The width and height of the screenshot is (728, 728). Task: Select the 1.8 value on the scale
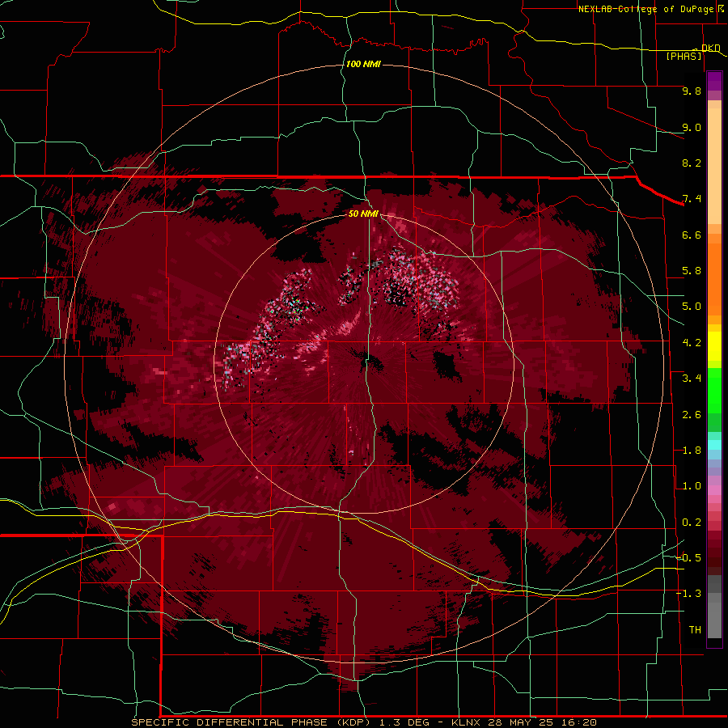coord(692,451)
